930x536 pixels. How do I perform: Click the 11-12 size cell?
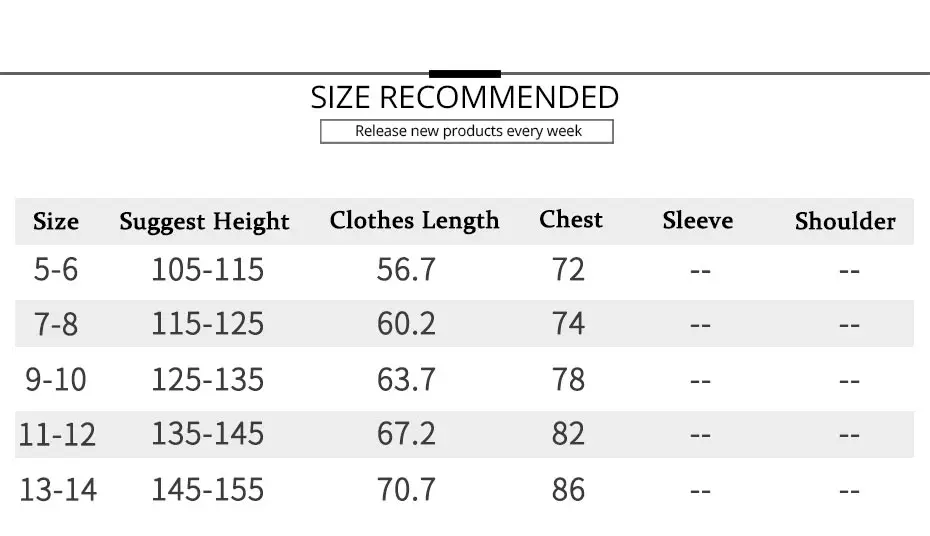tap(57, 435)
